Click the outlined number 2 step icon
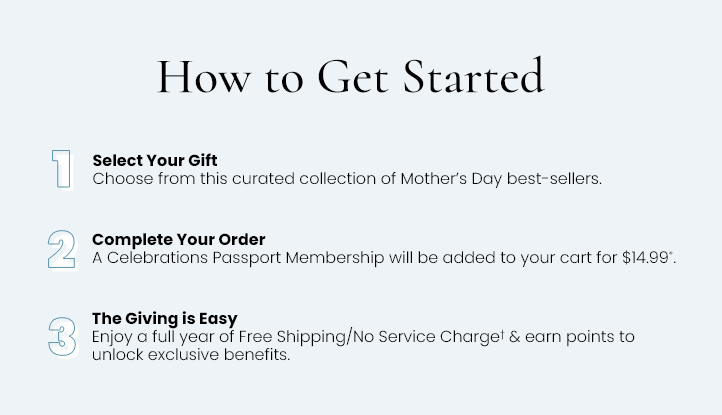 tap(62, 250)
